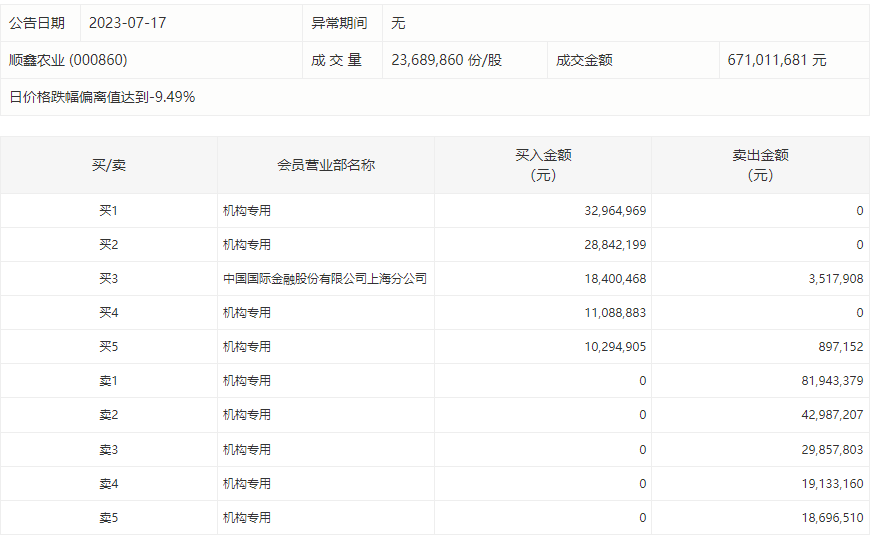This screenshot has width=870, height=535.
Task: Select the 买3 row label
Action: (x=109, y=279)
